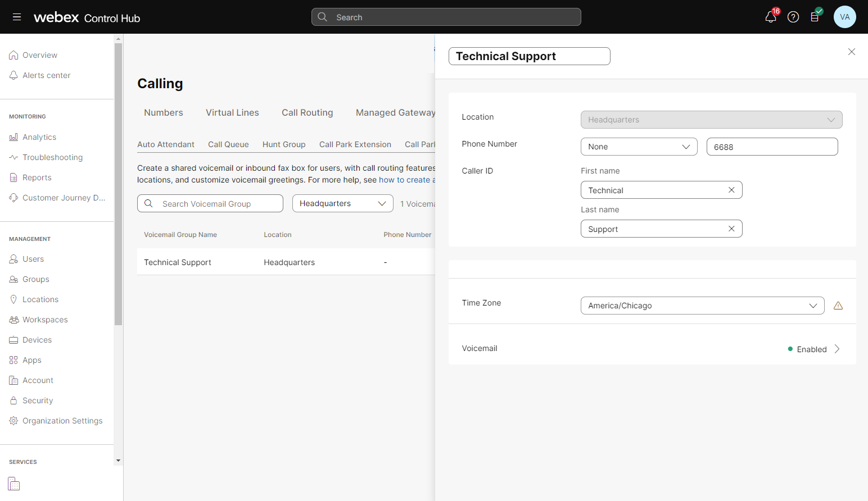Switch to the Virtual Lines tab
Image resolution: width=868 pixels, height=501 pixels.
[232, 112]
